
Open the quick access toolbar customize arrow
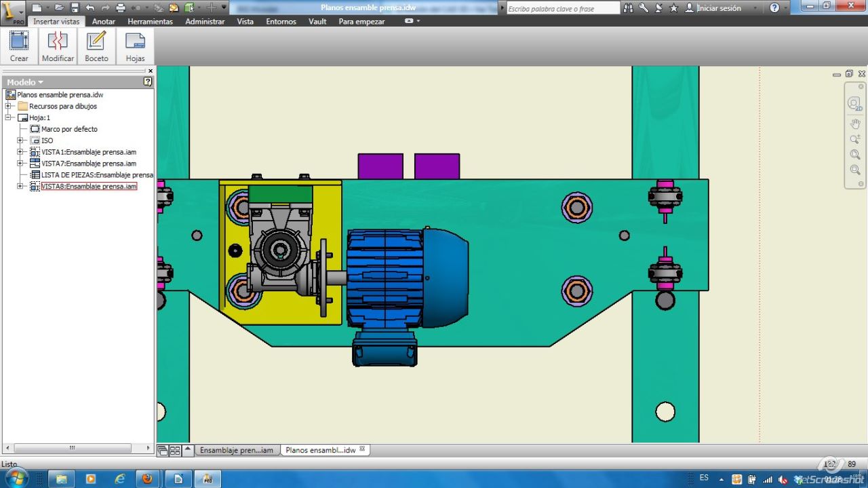(x=224, y=7)
